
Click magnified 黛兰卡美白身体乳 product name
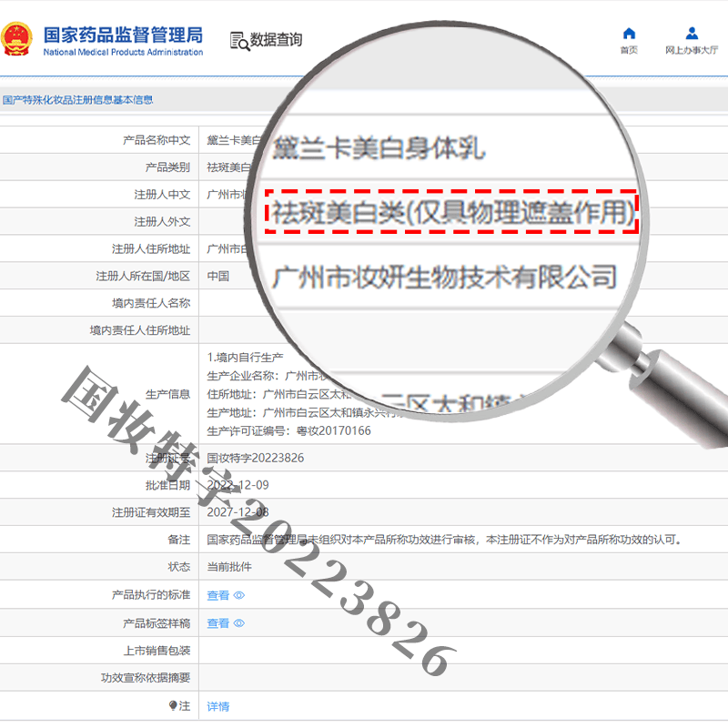click(379, 148)
